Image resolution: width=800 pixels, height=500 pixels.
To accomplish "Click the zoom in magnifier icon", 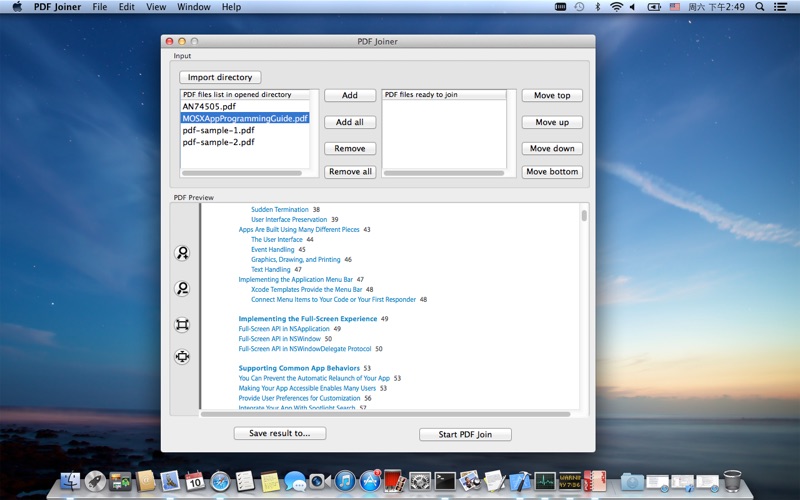I will pos(182,253).
